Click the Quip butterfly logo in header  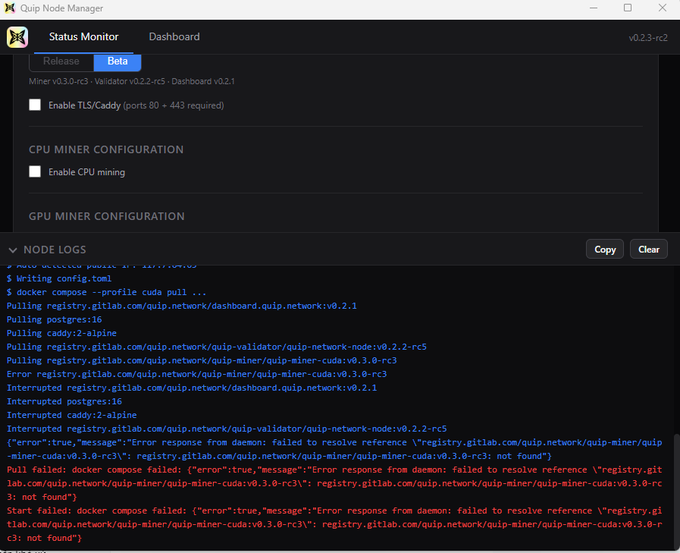[17, 37]
